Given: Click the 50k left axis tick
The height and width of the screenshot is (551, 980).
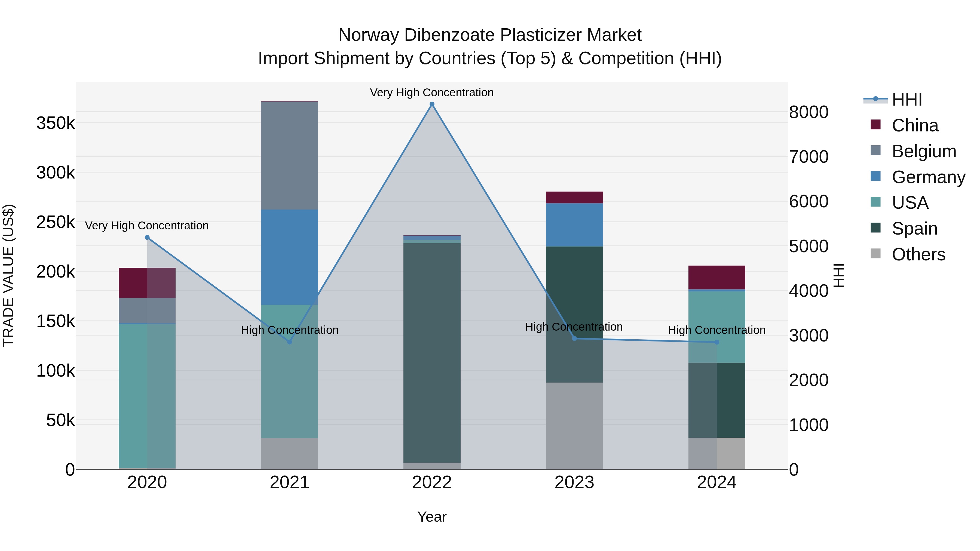Looking at the screenshot, I should pos(60,420).
